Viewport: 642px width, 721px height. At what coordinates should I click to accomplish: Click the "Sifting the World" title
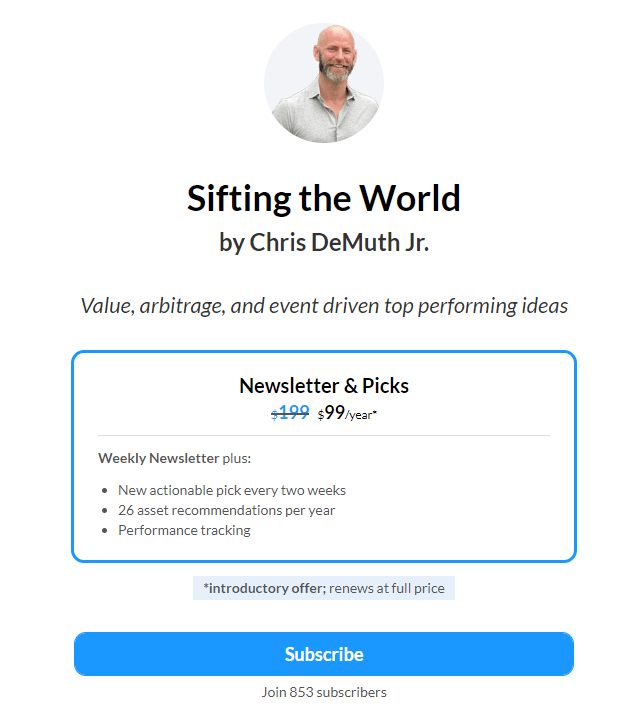324,198
